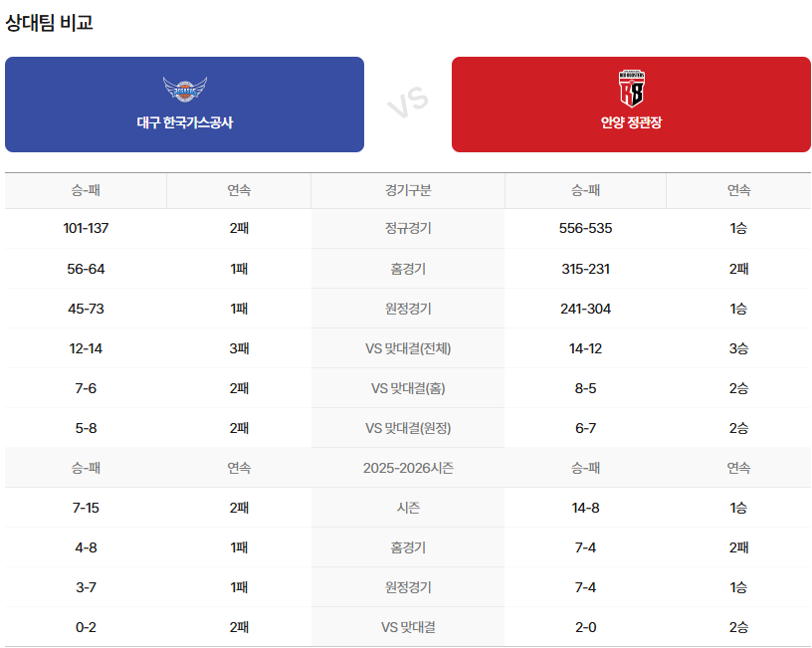812x648 pixels.
Task: Click the 101-137 regular season record
Action: 86,229
